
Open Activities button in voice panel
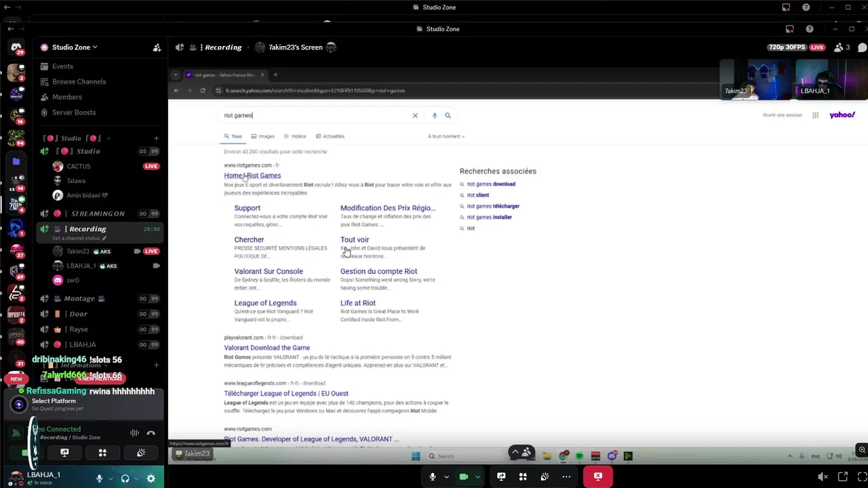coord(102,453)
